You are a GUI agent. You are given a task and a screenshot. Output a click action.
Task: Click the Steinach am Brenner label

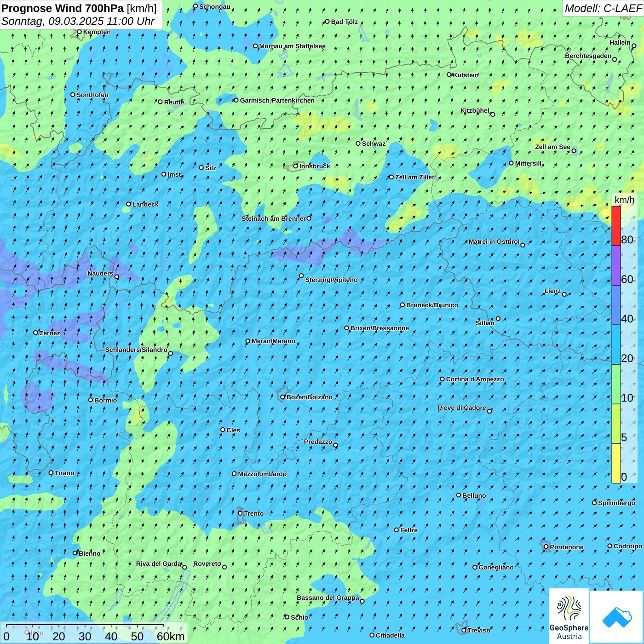(274, 218)
